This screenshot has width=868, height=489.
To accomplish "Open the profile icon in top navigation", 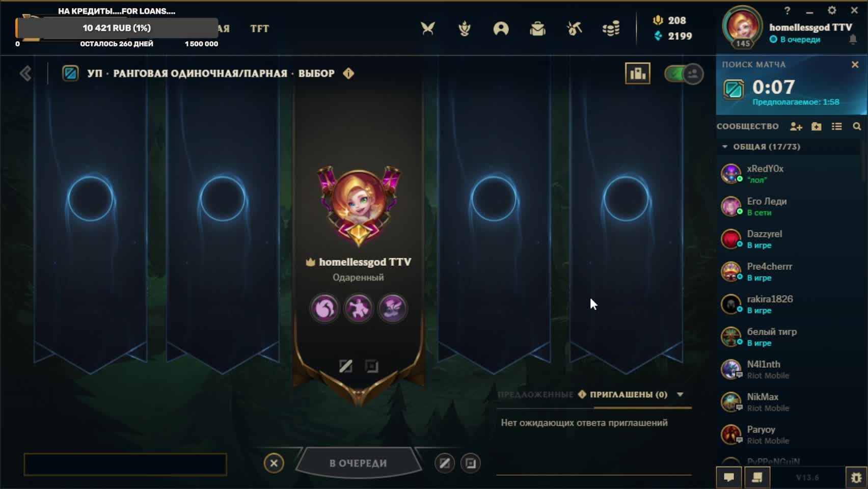I will pyautogui.click(x=501, y=29).
